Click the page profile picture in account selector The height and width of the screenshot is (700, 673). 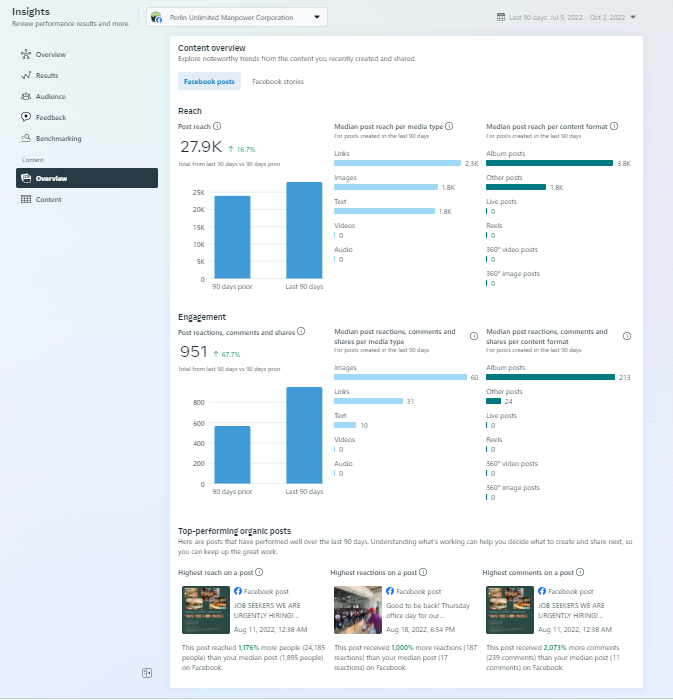(x=156, y=17)
